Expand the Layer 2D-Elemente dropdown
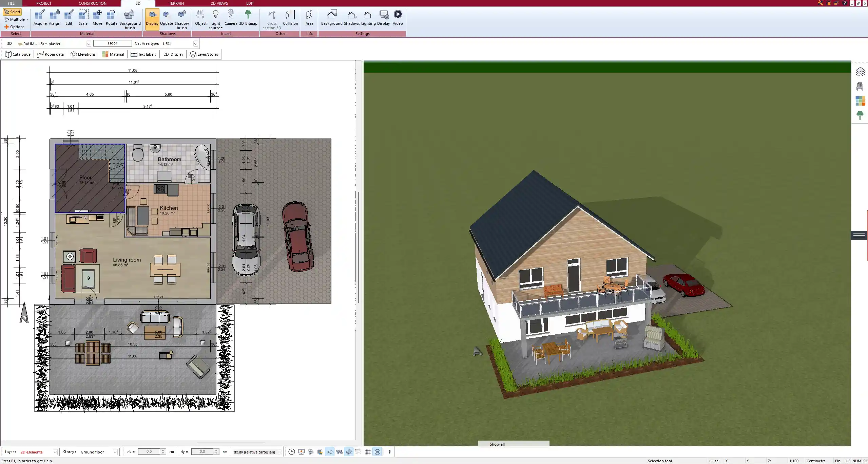 tap(55, 452)
